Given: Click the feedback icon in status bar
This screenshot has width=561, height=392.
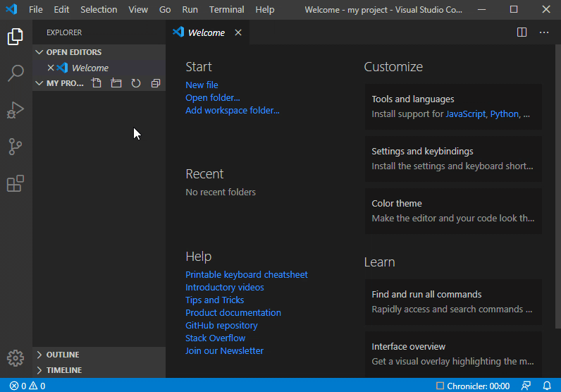Looking at the screenshot, I should pyautogui.click(x=526, y=386).
